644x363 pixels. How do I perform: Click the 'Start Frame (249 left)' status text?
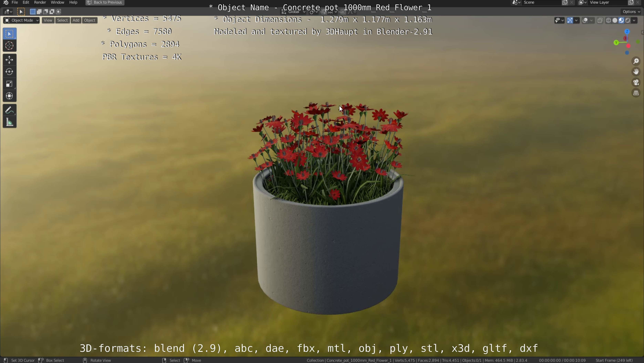coord(614,360)
